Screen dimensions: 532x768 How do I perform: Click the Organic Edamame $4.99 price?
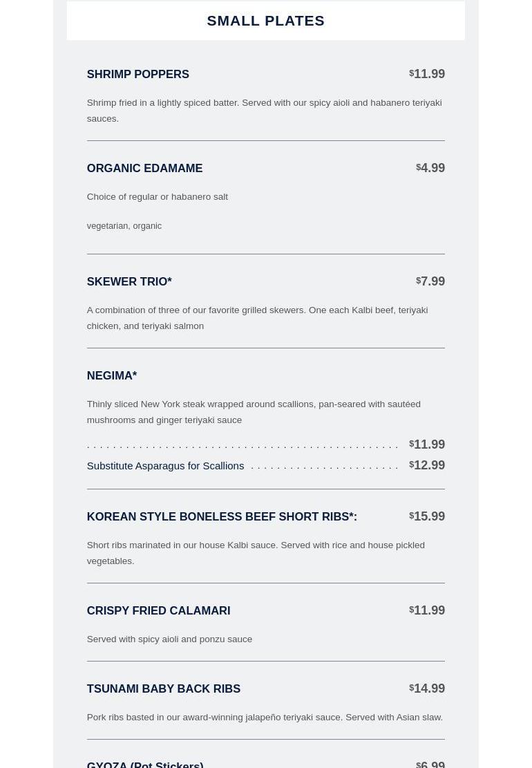point(431,168)
